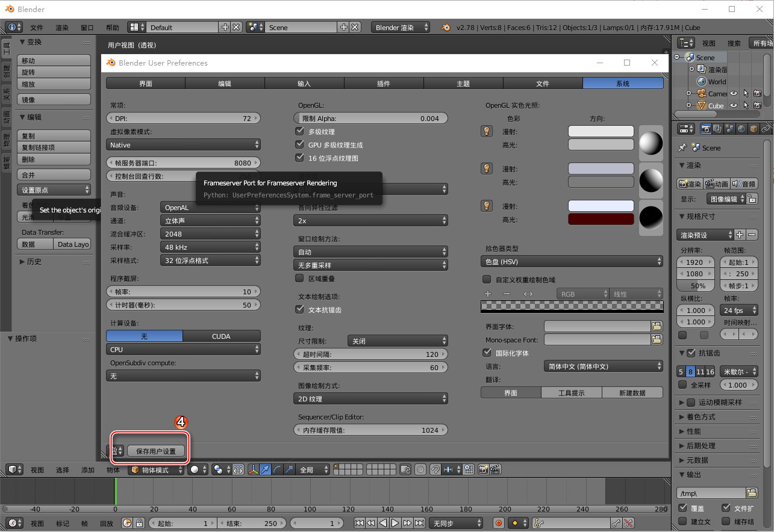Viewport: 774px width, 532px height.
Task: Click the OpenGL render animation clapper icon
Action: click(x=495, y=469)
